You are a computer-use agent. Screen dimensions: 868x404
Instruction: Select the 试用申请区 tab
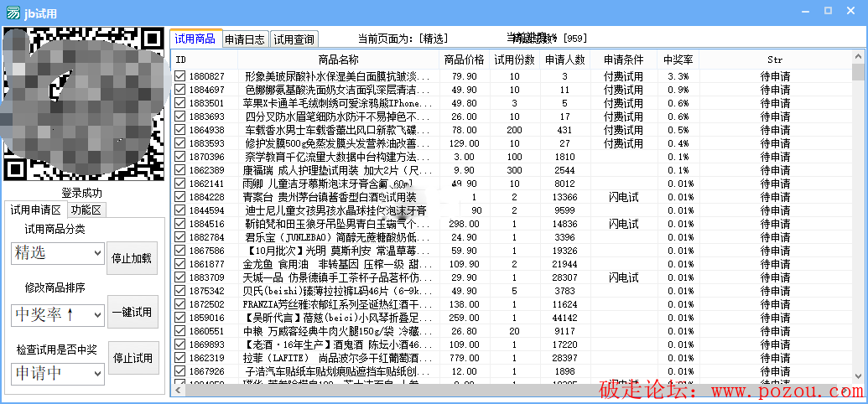pos(35,210)
